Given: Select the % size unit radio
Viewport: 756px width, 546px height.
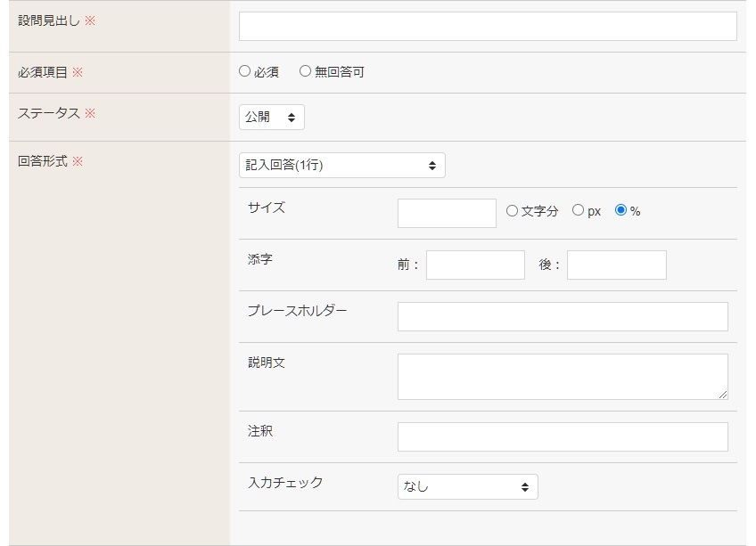Looking at the screenshot, I should (621, 211).
